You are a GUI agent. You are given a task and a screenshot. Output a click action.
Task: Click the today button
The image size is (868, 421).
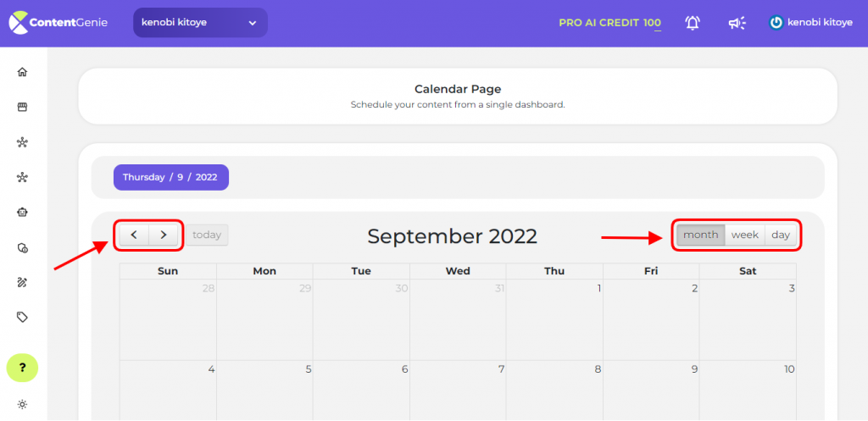point(207,235)
